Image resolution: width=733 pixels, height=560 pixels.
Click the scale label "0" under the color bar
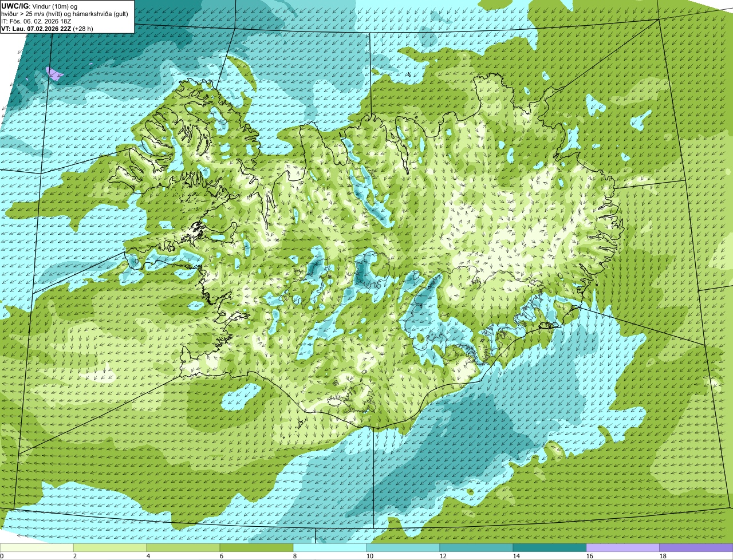point(2,556)
